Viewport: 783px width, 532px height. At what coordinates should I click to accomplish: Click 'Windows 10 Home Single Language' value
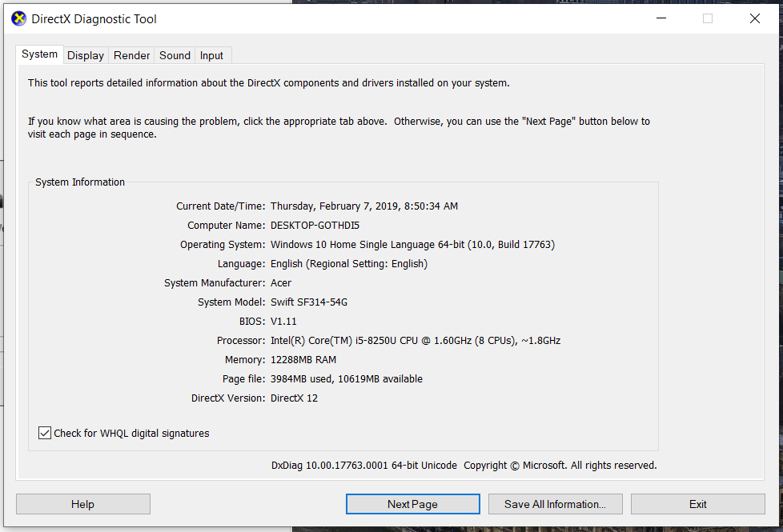point(352,245)
